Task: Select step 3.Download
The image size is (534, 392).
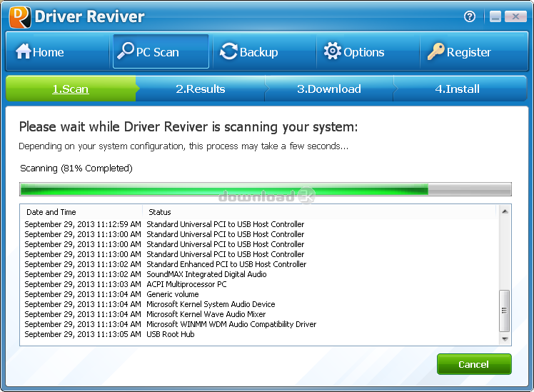Action: (x=329, y=89)
